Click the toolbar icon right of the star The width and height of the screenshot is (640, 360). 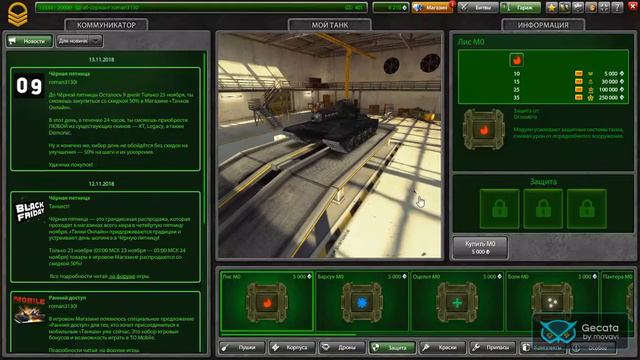click(565, 7)
